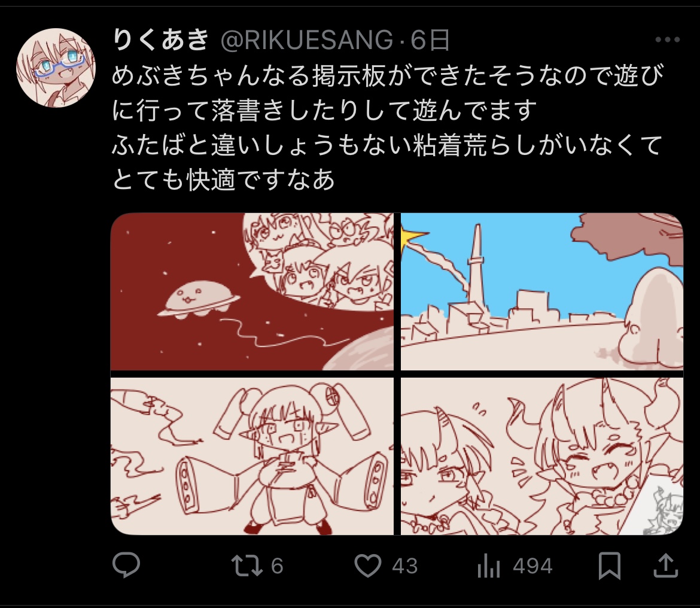
Task: Open the twin-bun girl sketch image
Action: [x=252, y=456]
